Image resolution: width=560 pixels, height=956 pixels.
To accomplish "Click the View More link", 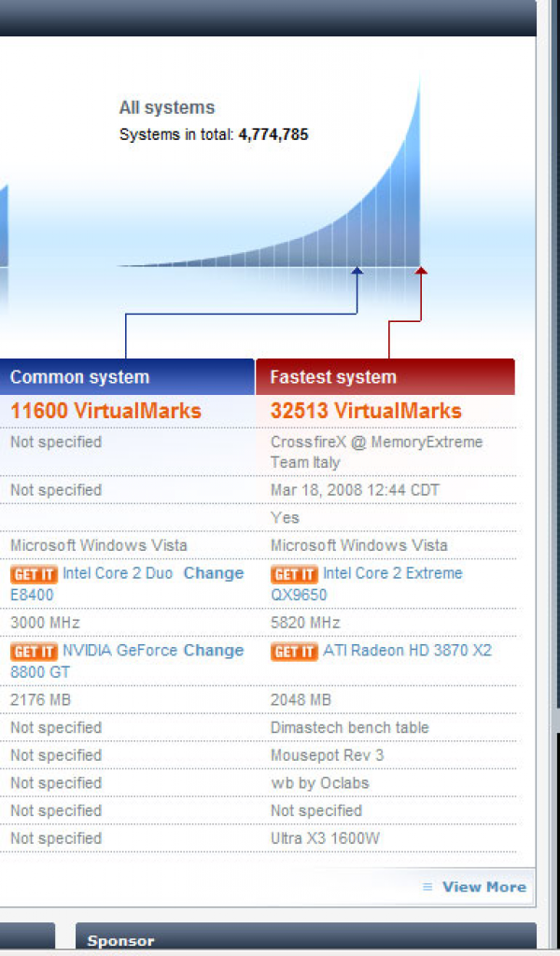I will 483,887.
